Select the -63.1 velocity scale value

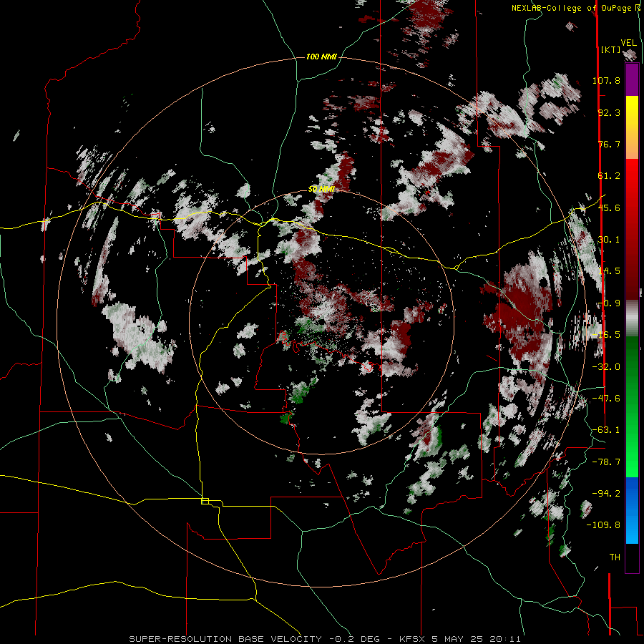pyautogui.click(x=606, y=430)
